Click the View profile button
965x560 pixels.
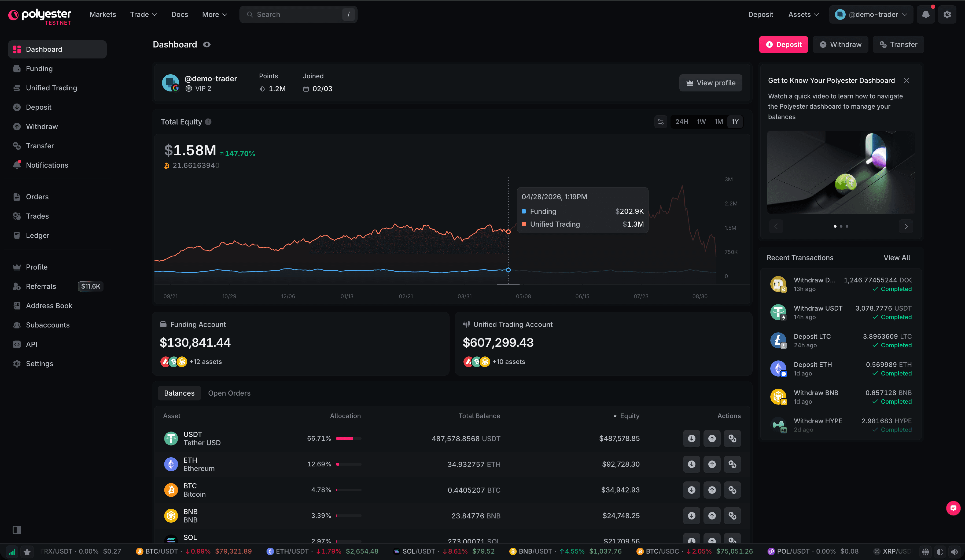pyautogui.click(x=711, y=83)
